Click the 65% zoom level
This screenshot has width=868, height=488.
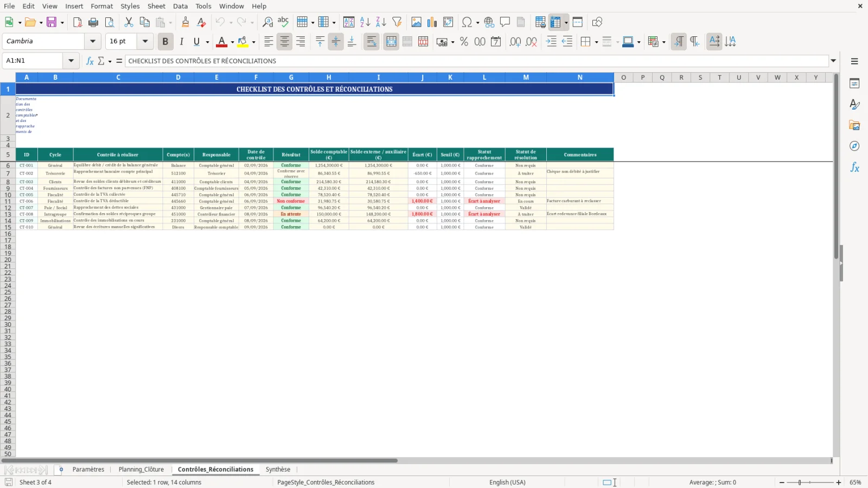855,482
